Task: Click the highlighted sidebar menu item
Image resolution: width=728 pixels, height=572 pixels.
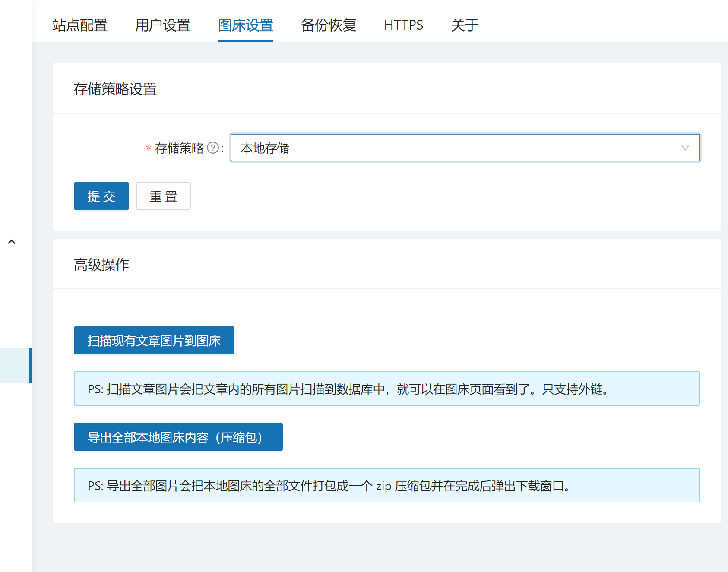Action: [x=16, y=366]
